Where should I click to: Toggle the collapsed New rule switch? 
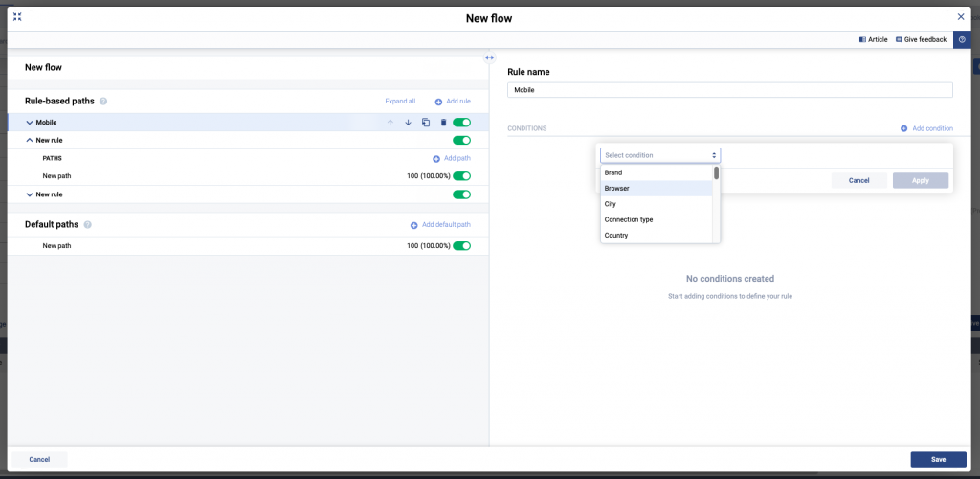tap(462, 194)
